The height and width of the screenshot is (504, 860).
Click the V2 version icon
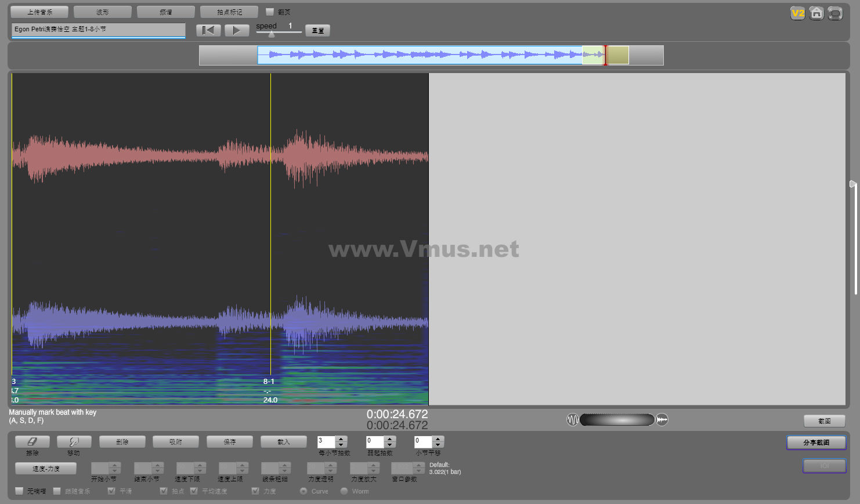tap(798, 13)
